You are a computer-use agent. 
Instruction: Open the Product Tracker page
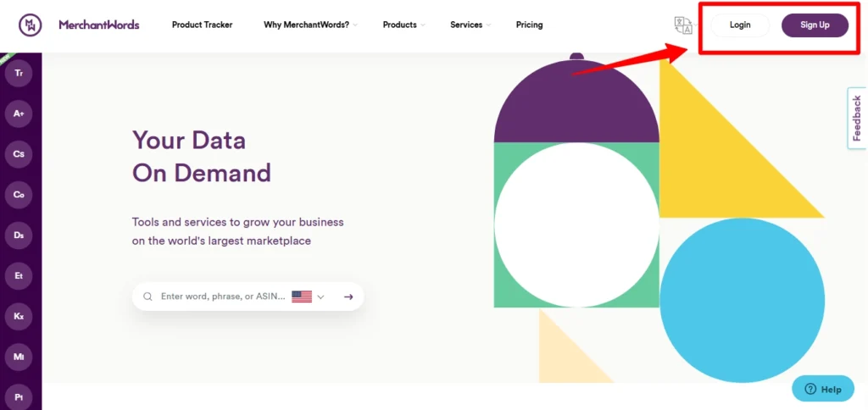point(202,25)
